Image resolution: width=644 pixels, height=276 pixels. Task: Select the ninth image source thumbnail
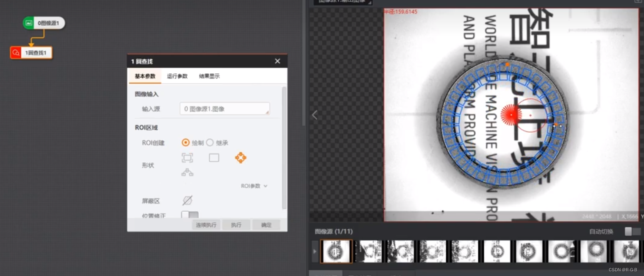pos(594,251)
